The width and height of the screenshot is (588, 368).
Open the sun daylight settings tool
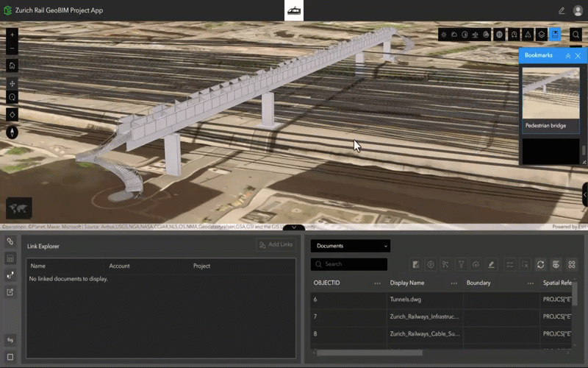point(444,35)
